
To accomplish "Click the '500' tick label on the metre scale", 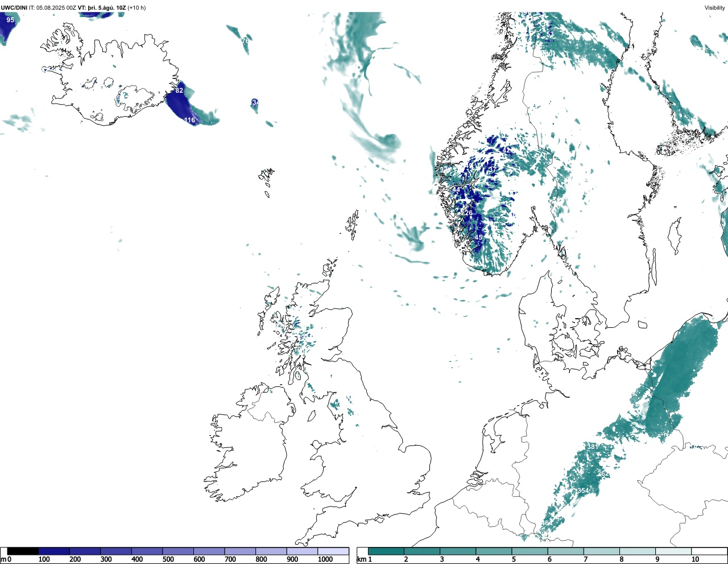I will click(x=168, y=559).
